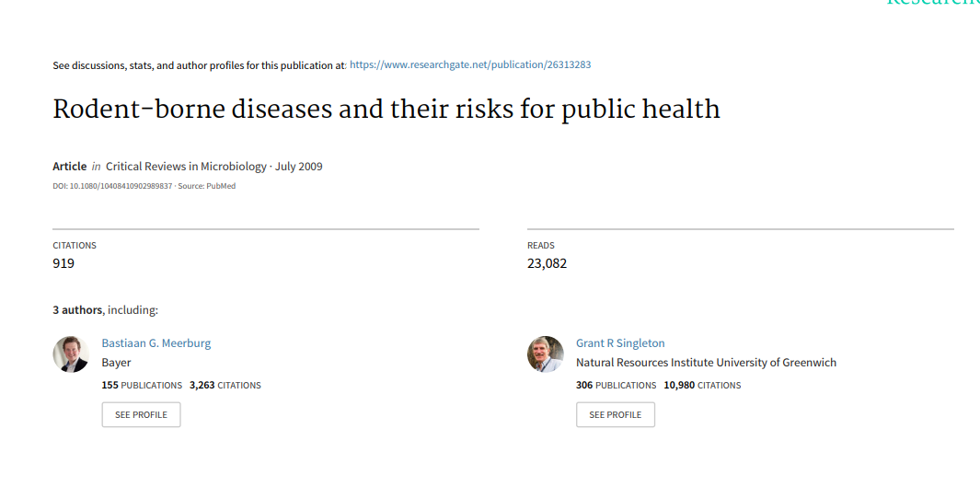The image size is (980, 487).
Task: Click Singleton's 306 publications stat
Action: click(x=617, y=385)
